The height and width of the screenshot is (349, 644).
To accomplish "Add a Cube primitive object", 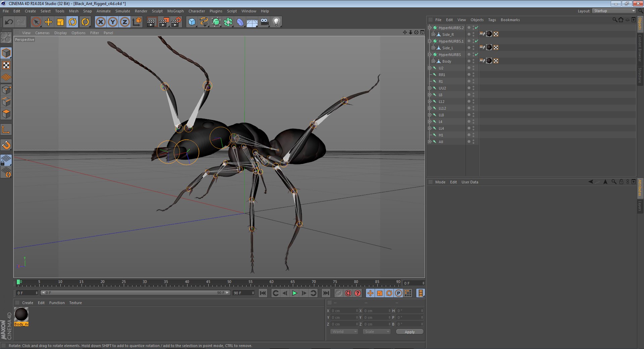I will click(x=192, y=22).
